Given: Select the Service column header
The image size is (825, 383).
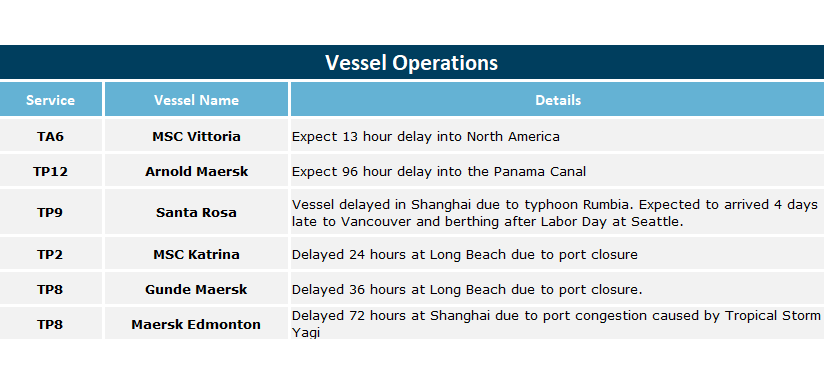Looking at the screenshot, I should pos(51,99).
